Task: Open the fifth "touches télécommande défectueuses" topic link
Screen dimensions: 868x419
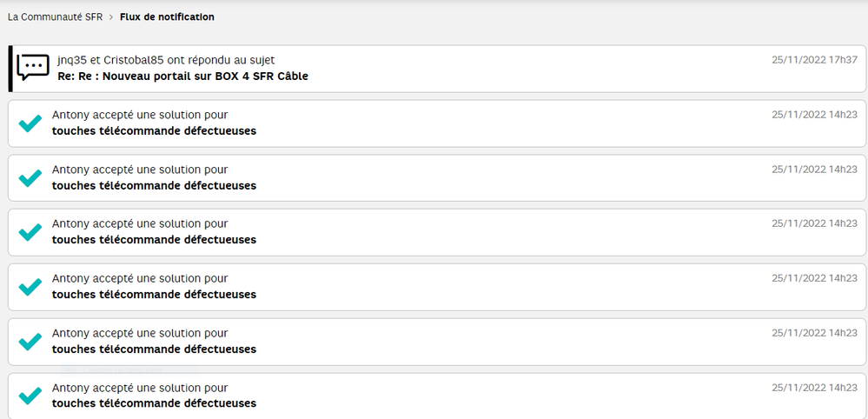Action: [154, 349]
